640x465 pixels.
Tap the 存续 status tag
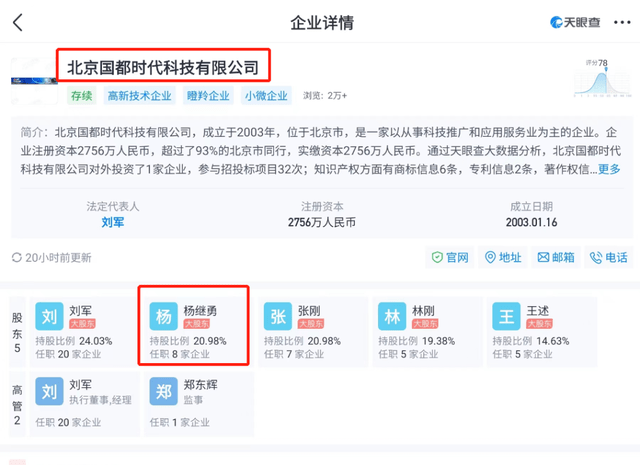point(82,96)
